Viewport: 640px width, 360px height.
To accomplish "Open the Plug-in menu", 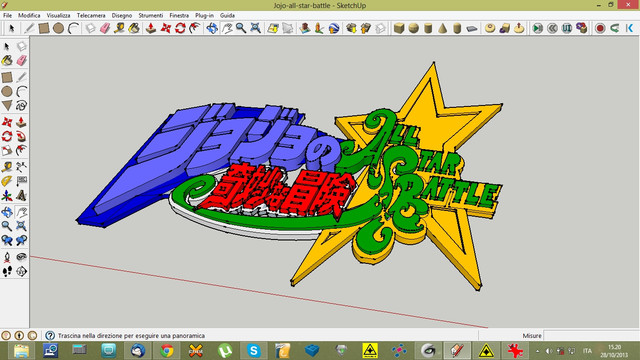I will click(204, 16).
